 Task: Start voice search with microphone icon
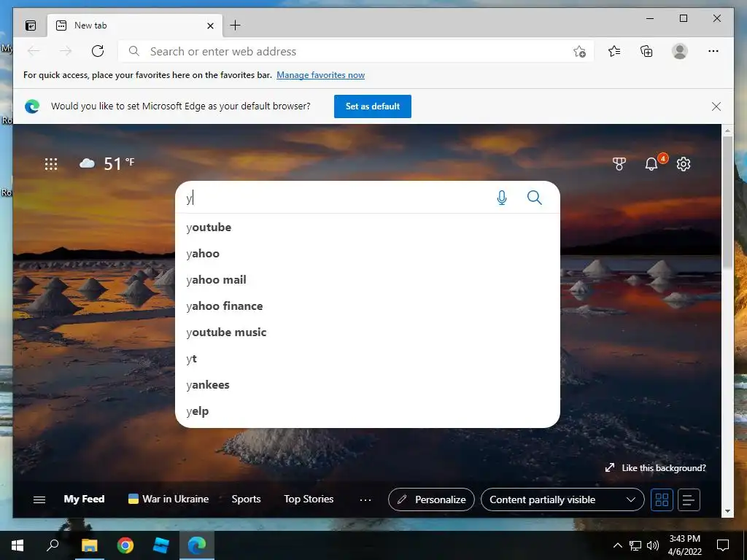point(502,198)
